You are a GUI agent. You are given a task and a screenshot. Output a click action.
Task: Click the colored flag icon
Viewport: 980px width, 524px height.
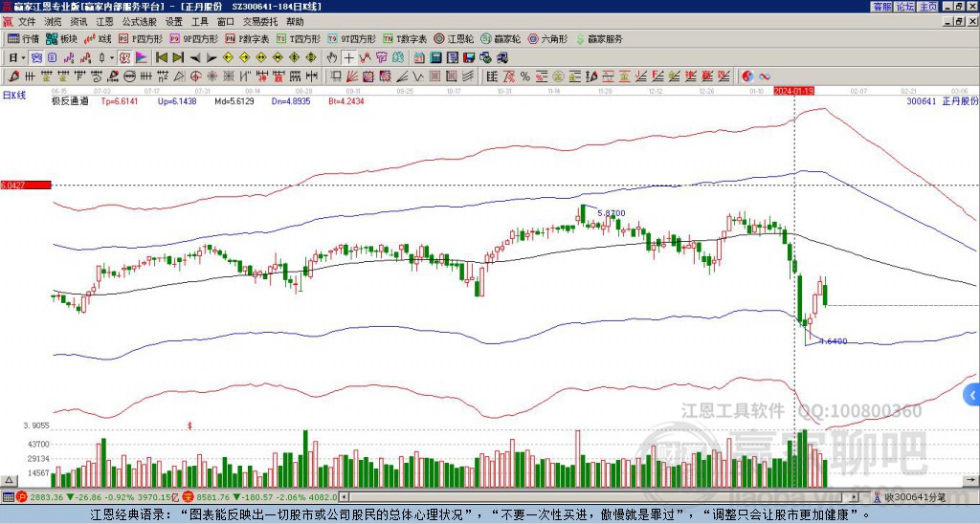click(142, 57)
